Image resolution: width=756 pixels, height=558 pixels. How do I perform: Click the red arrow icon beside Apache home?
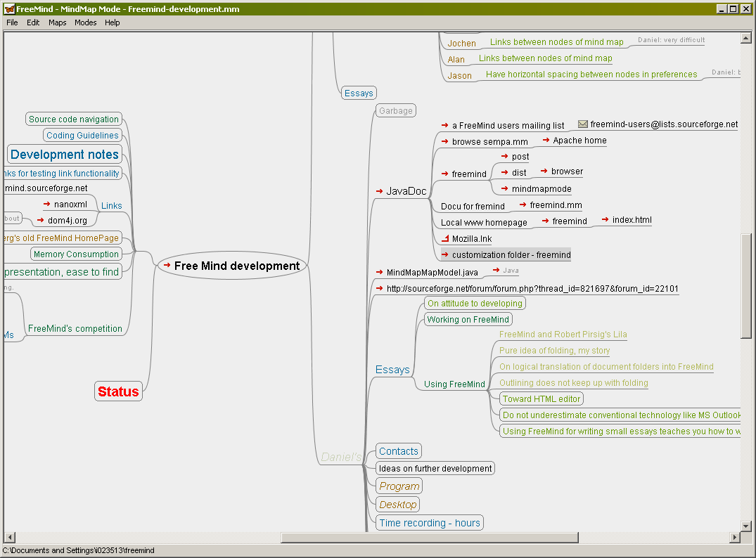click(x=546, y=140)
